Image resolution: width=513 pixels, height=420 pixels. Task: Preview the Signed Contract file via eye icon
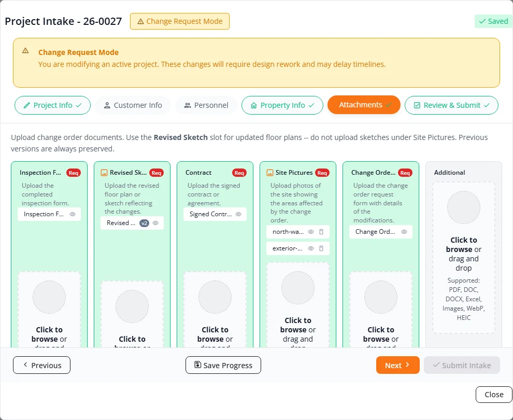point(238,214)
